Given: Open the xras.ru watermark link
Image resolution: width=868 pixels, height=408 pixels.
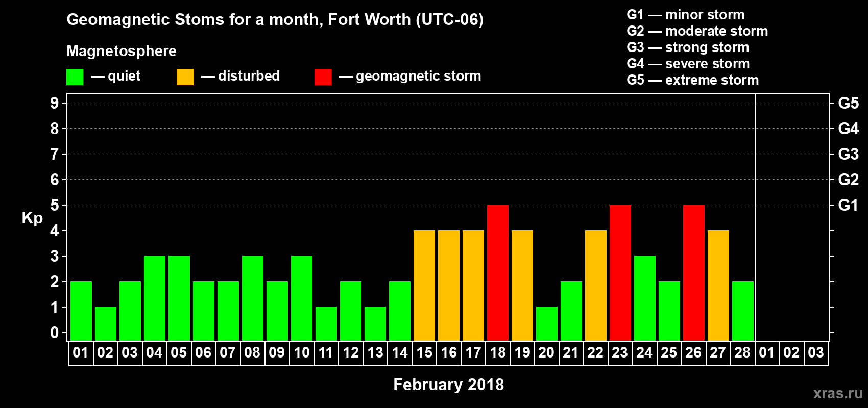Looking at the screenshot, I should [x=838, y=393].
